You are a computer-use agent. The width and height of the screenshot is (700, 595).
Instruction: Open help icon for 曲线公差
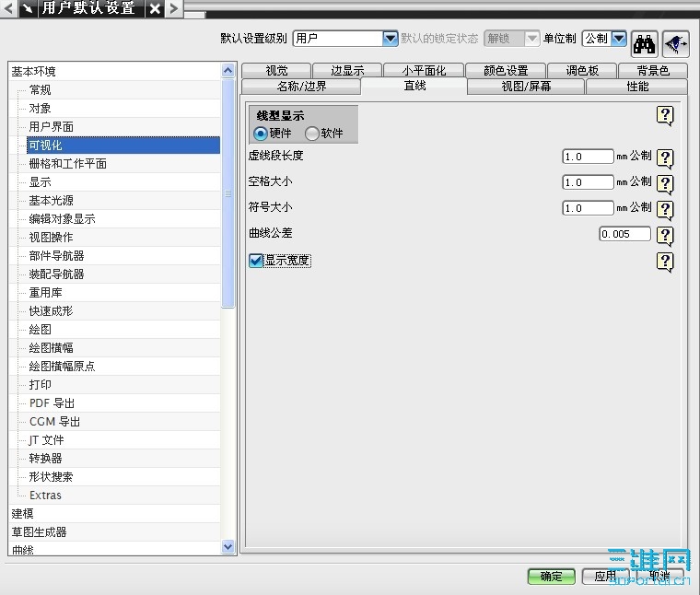coord(665,236)
